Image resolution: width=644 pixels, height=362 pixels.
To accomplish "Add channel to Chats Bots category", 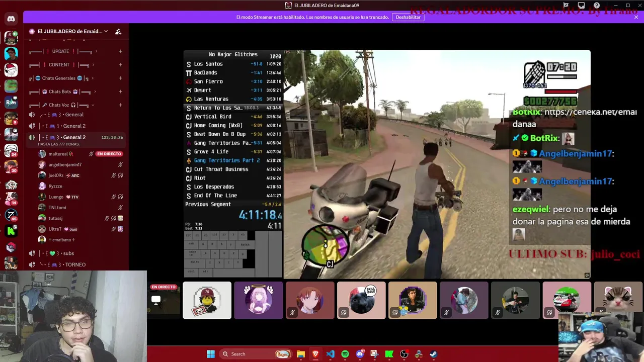I will pos(120,92).
